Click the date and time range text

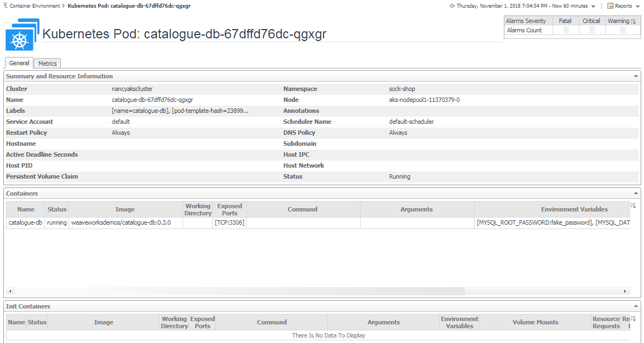pyautogui.click(x=522, y=5)
